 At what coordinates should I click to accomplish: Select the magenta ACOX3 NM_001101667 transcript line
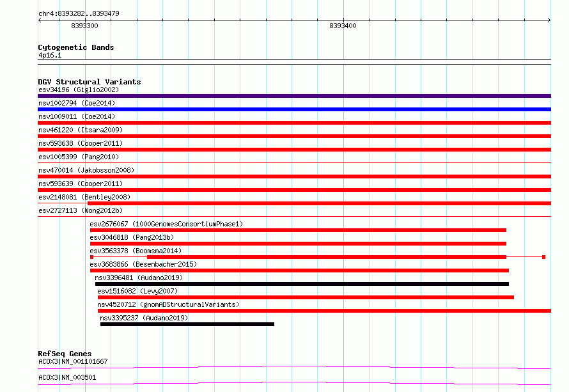click(x=294, y=367)
